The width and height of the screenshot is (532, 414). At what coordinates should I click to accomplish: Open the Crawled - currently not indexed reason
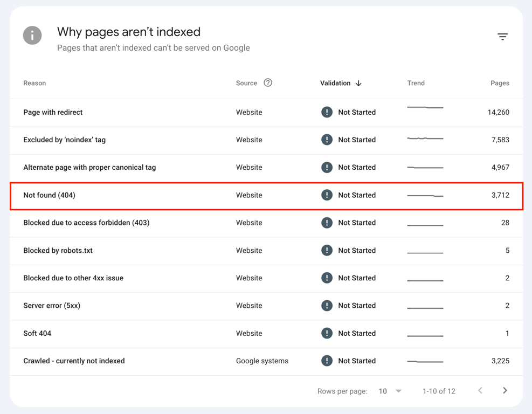coord(74,361)
